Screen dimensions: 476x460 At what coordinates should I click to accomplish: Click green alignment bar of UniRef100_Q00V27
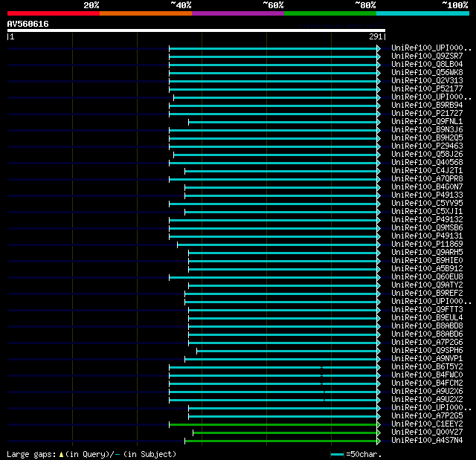285,433
